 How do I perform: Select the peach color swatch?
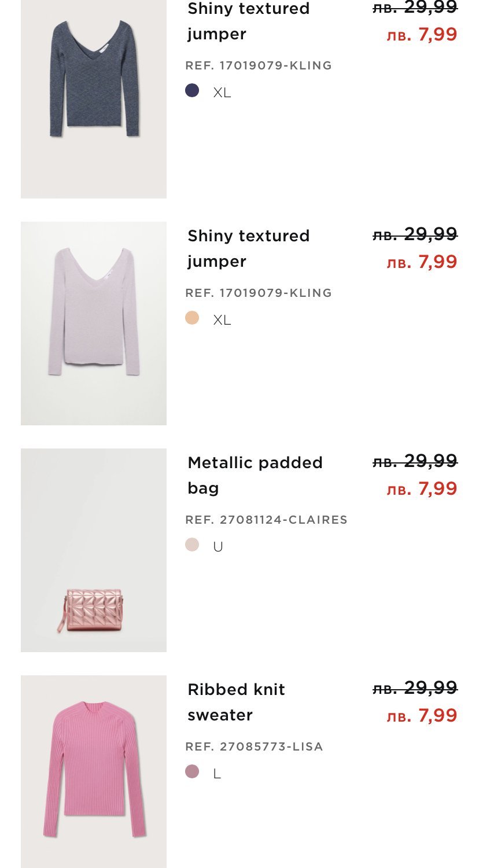[x=192, y=318]
